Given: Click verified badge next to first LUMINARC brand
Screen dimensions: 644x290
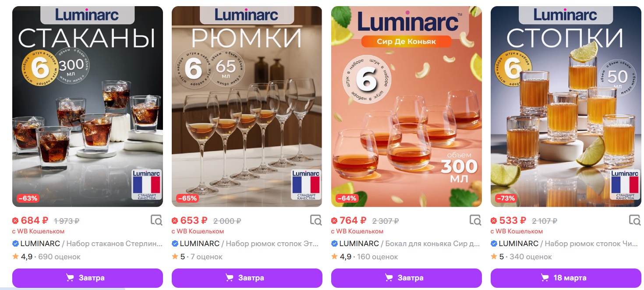Looking at the screenshot, I should [x=16, y=243].
